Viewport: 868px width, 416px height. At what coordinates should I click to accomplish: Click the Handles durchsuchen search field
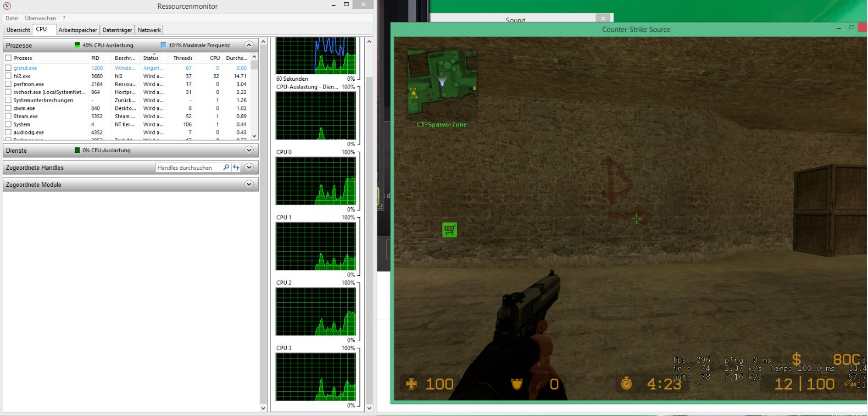188,167
